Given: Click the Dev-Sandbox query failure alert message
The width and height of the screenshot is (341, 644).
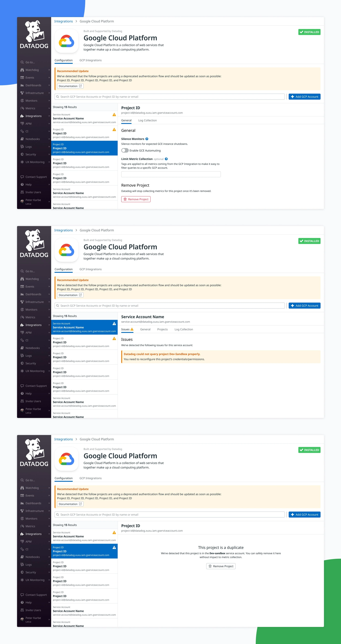Looking at the screenshot, I should (x=162, y=354).
